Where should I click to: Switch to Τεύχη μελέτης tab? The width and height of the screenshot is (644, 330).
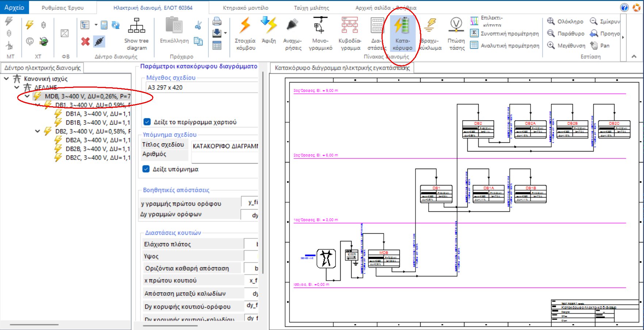311,8
